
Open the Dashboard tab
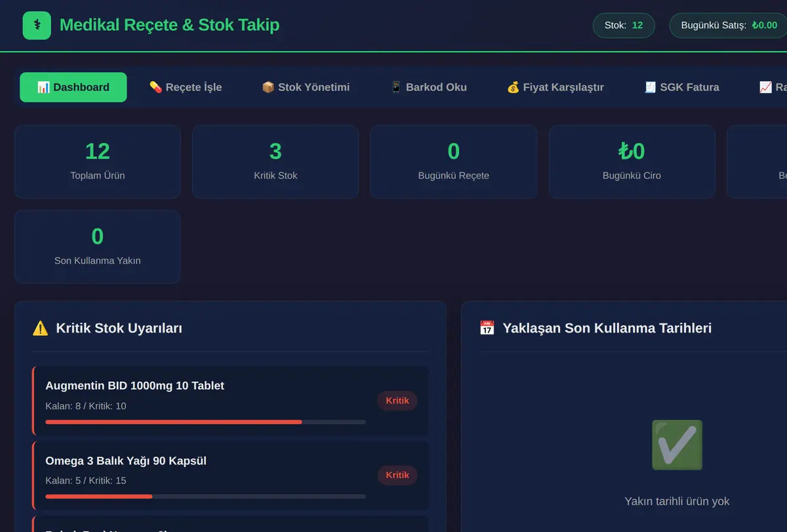[73, 87]
